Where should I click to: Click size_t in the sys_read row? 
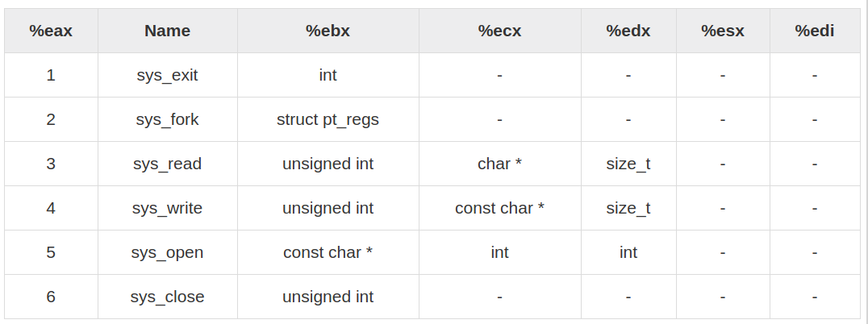coord(628,164)
